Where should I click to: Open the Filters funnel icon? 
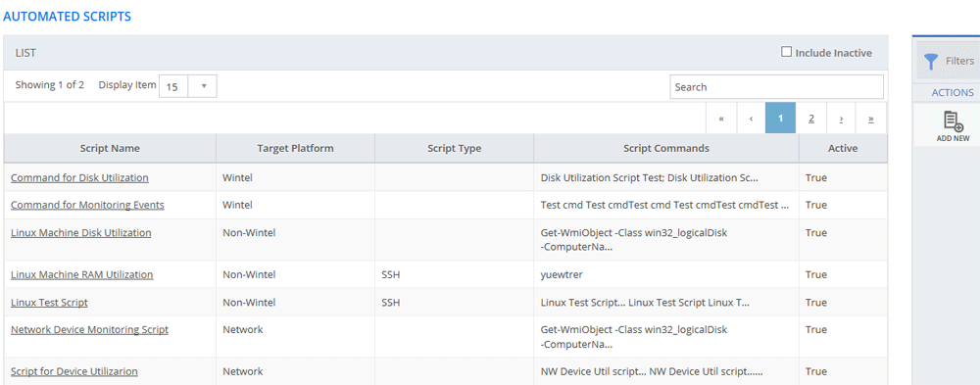pyautogui.click(x=931, y=62)
